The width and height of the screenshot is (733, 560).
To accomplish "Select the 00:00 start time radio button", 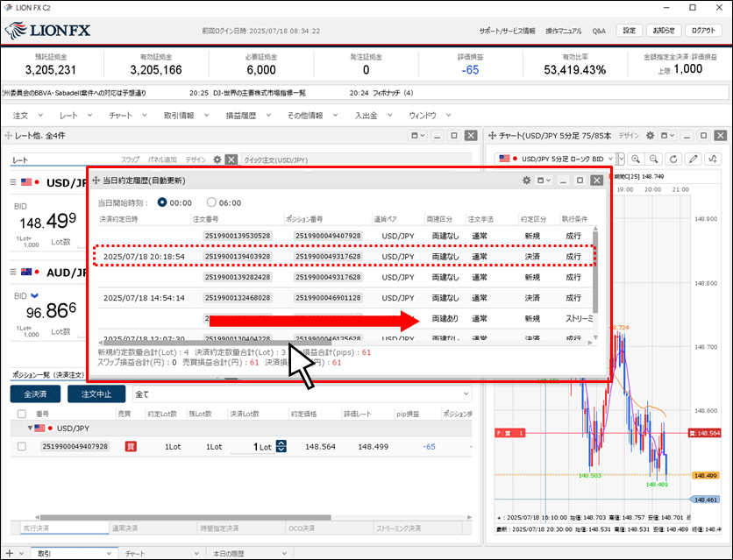I will pyautogui.click(x=162, y=202).
